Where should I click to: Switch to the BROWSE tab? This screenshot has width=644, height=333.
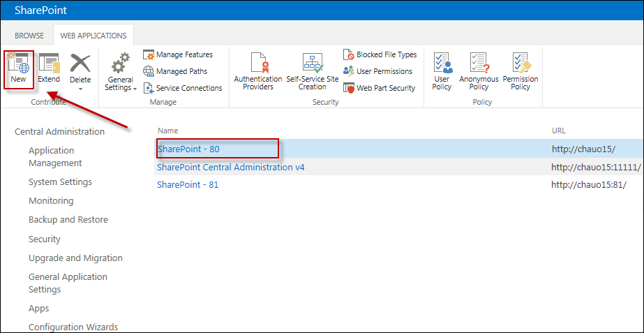(29, 36)
